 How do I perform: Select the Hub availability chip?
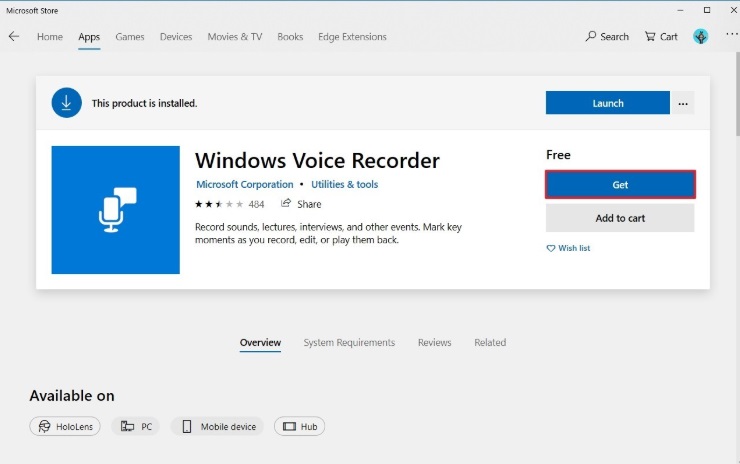(x=299, y=426)
